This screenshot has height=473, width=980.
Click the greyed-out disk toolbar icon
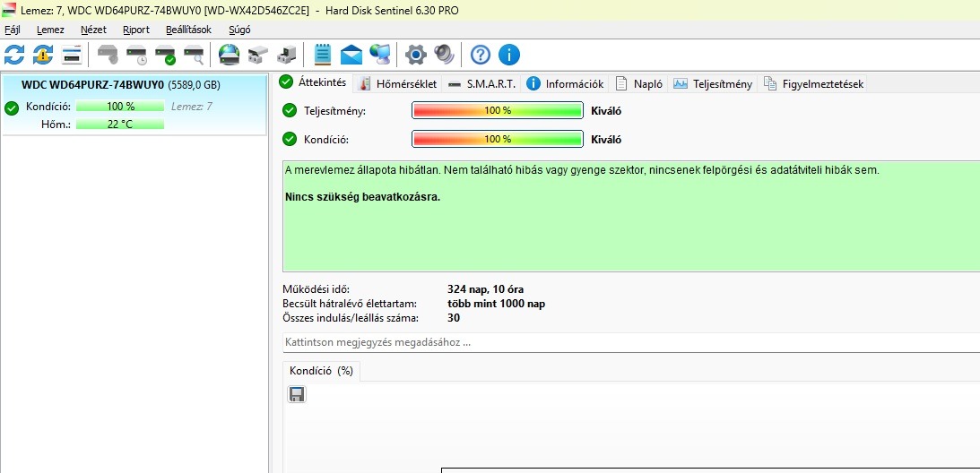[x=108, y=55]
